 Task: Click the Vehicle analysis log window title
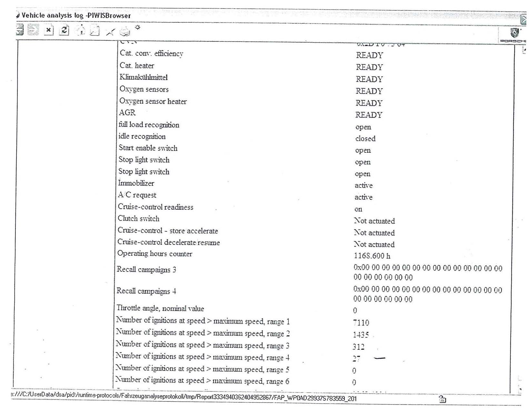tap(76, 15)
